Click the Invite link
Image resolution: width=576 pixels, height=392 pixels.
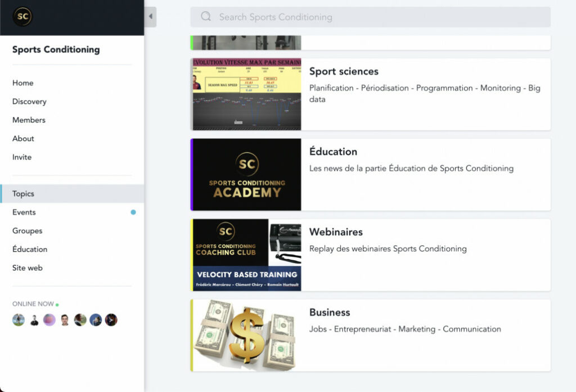click(x=22, y=157)
